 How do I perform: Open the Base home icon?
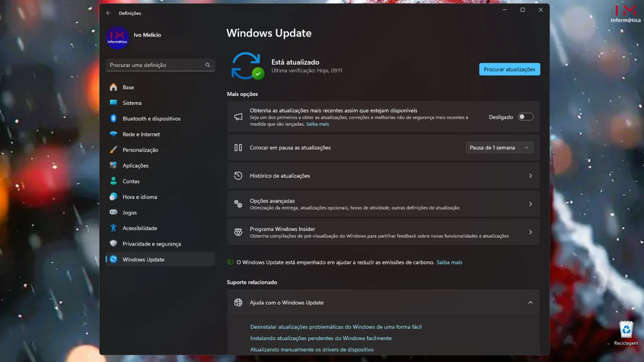point(113,87)
